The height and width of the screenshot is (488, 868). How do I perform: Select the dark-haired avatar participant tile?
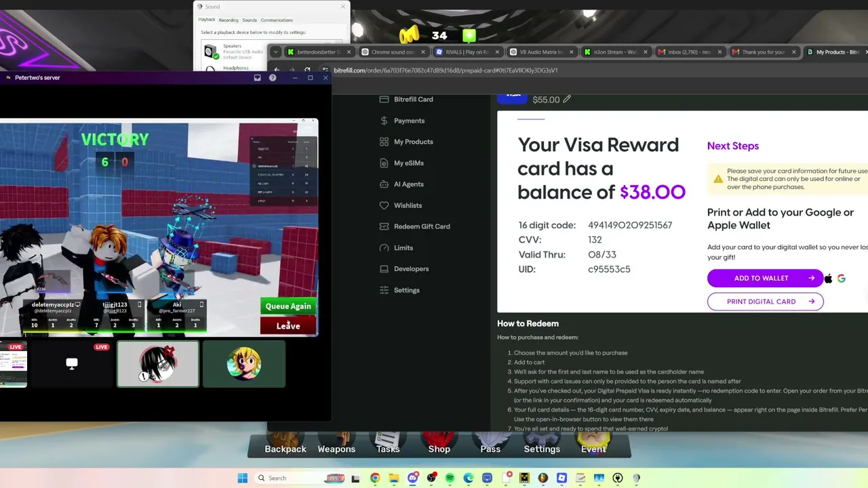click(x=158, y=364)
